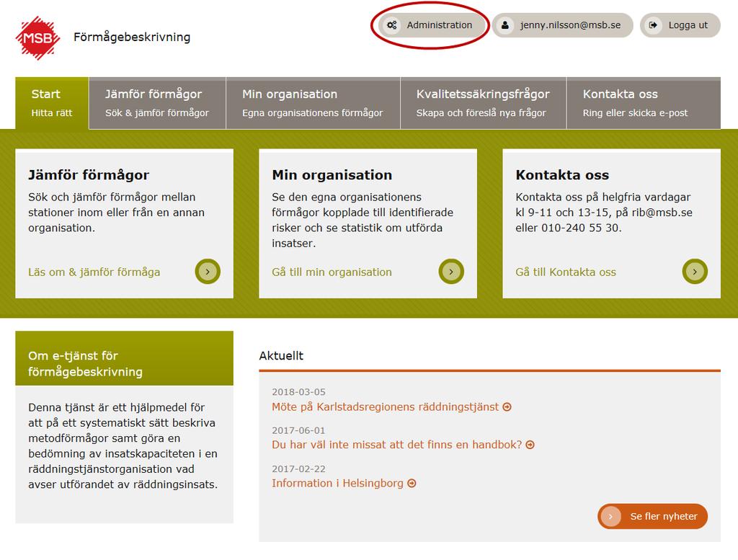Select the Start tab

pyautogui.click(x=52, y=103)
